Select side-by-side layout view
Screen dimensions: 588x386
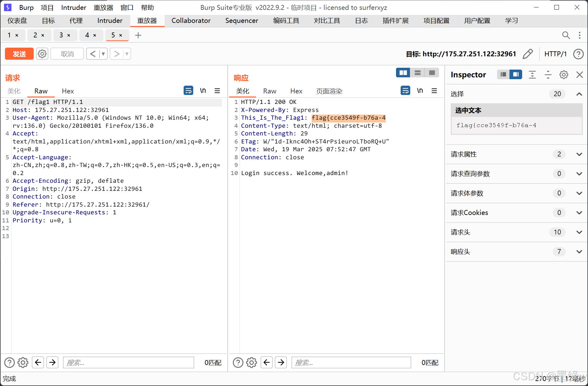(x=403, y=73)
